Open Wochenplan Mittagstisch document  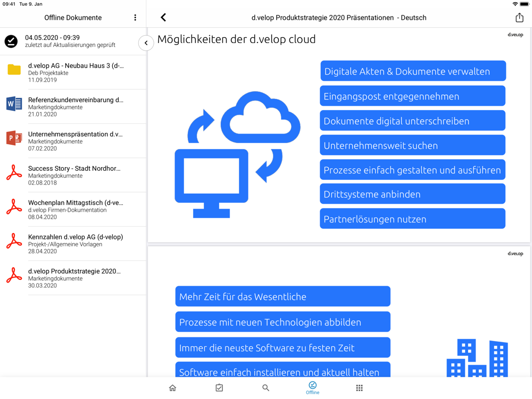73,210
